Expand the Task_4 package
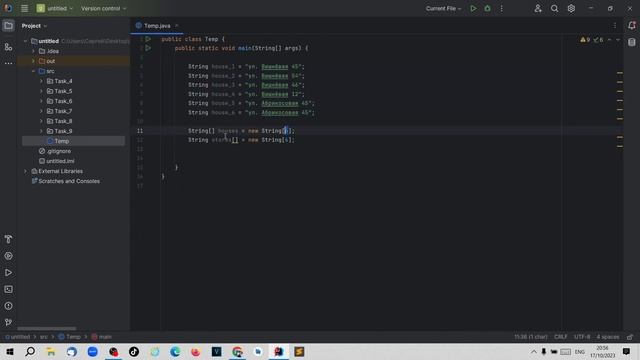 click(x=41, y=81)
